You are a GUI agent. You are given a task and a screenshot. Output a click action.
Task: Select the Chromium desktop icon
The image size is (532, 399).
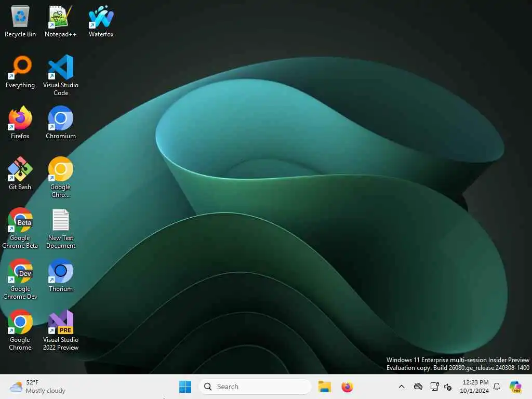(x=61, y=123)
